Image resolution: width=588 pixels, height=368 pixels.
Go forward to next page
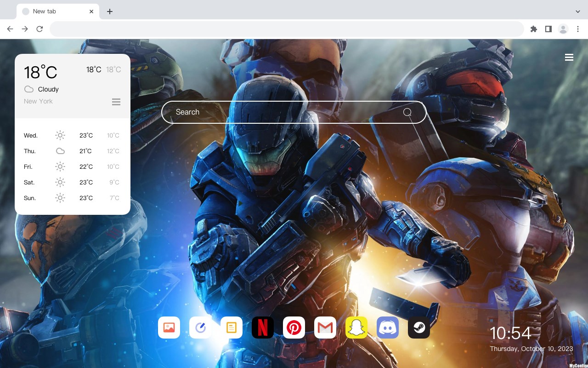25,29
